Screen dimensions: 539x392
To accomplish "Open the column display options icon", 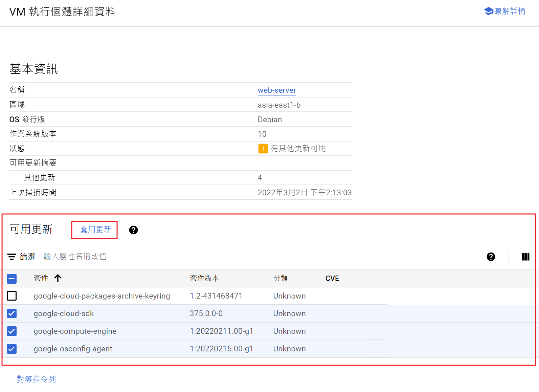I will pos(525,257).
